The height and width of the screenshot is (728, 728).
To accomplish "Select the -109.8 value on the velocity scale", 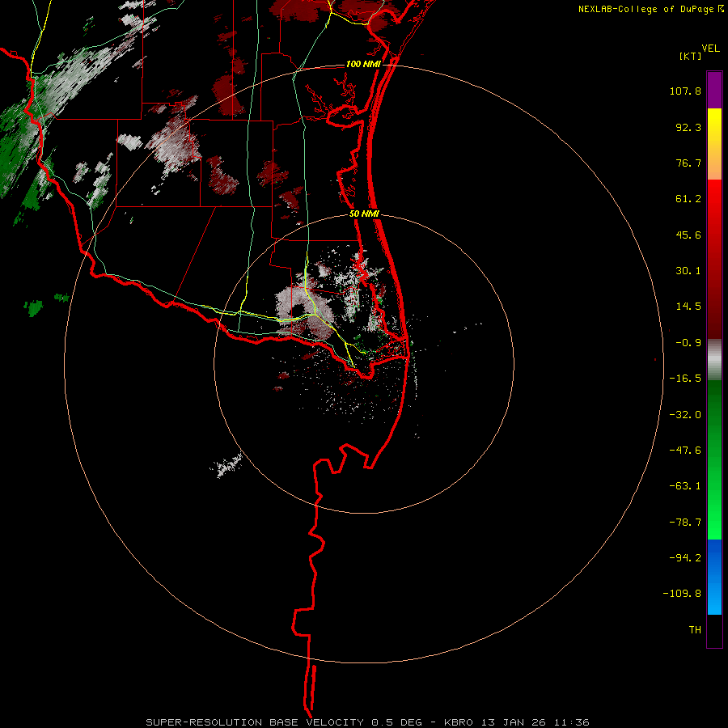I will tap(682, 594).
